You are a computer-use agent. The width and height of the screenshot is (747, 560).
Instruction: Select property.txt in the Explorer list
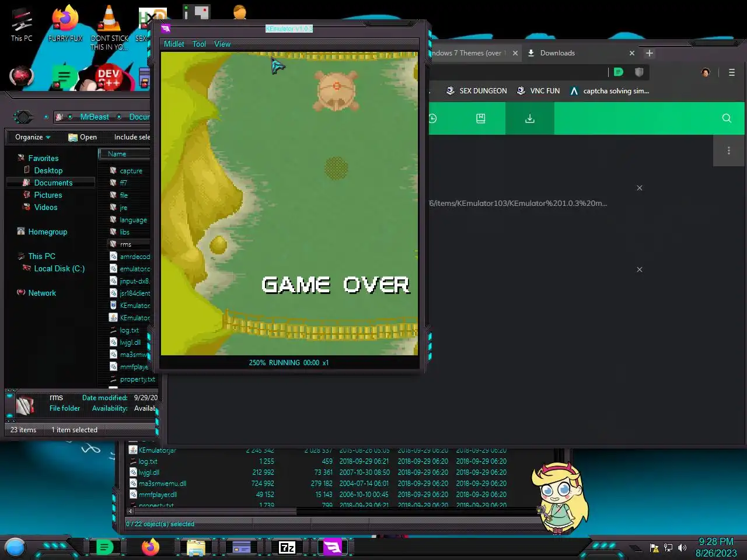(x=137, y=379)
